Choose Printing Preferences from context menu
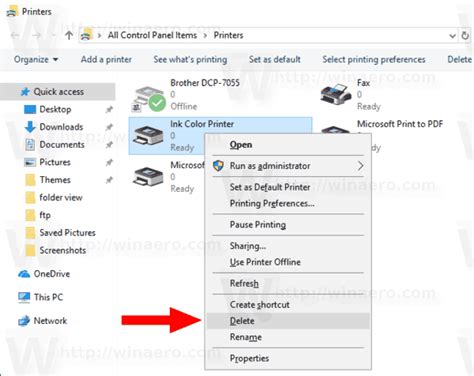Image resolution: width=474 pixels, height=376 pixels. pos(288,203)
